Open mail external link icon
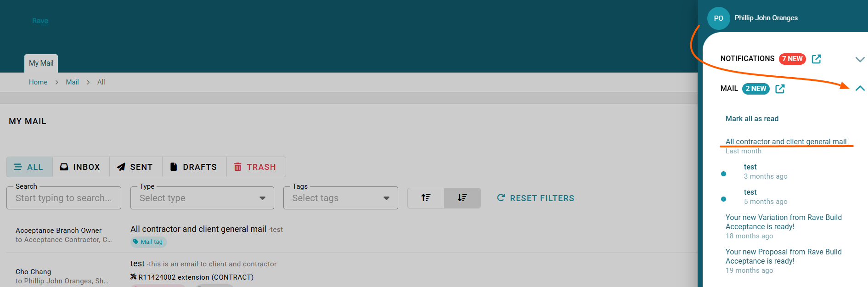 780,89
